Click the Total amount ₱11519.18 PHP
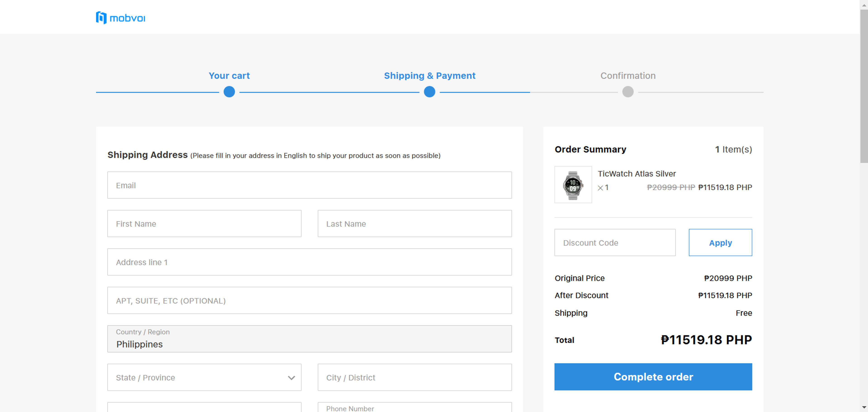Image resolution: width=868 pixels, height=412 pixels. coord(706,340)
